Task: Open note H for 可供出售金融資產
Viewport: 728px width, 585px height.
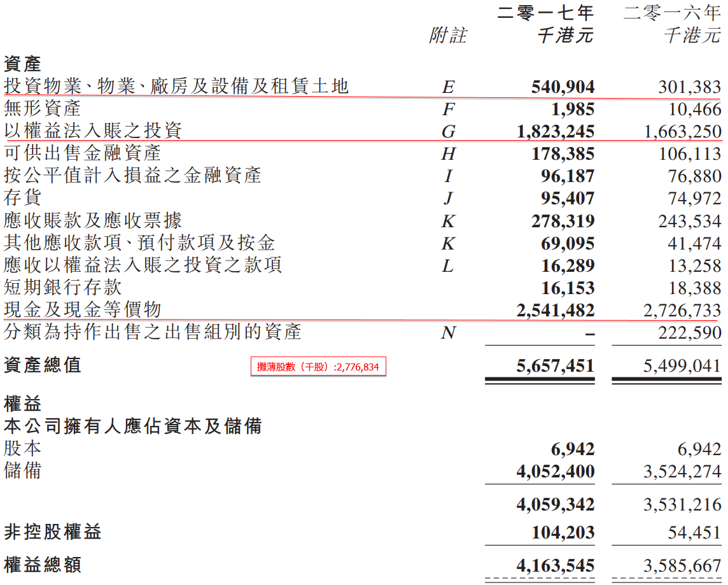Action: (449, 154)
